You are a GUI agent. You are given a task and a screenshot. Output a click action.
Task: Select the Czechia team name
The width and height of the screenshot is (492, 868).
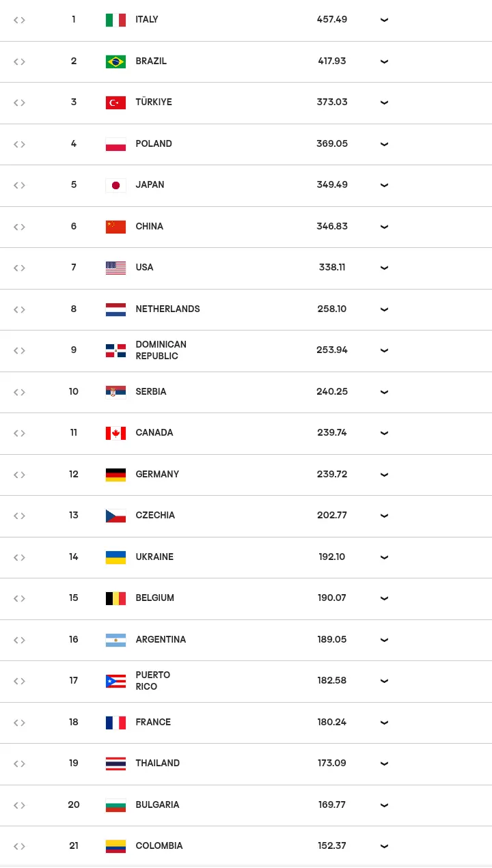point(155,516)
